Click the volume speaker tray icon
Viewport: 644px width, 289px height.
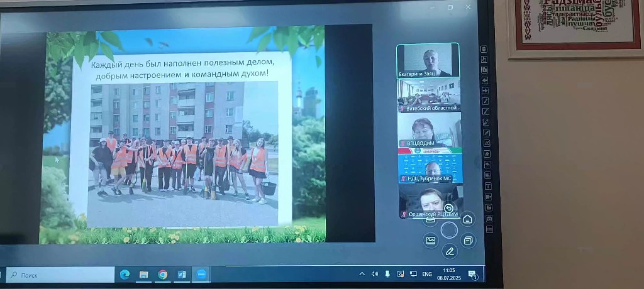pos(375,274)
